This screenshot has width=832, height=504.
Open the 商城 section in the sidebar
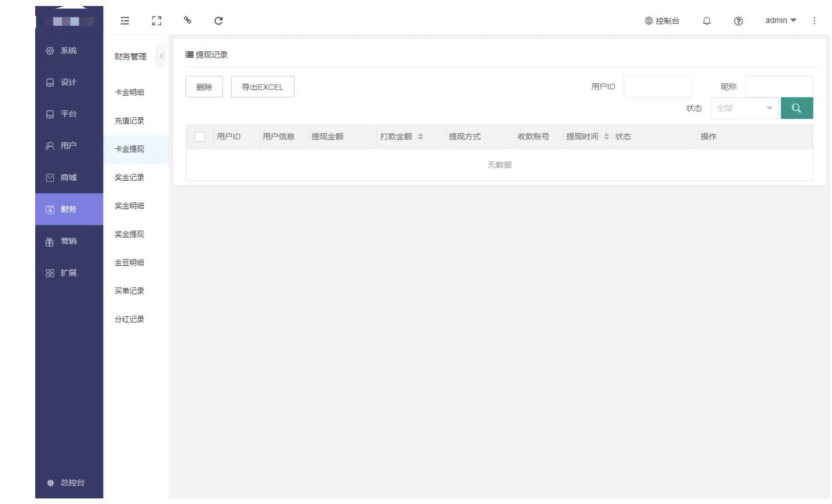69,178
